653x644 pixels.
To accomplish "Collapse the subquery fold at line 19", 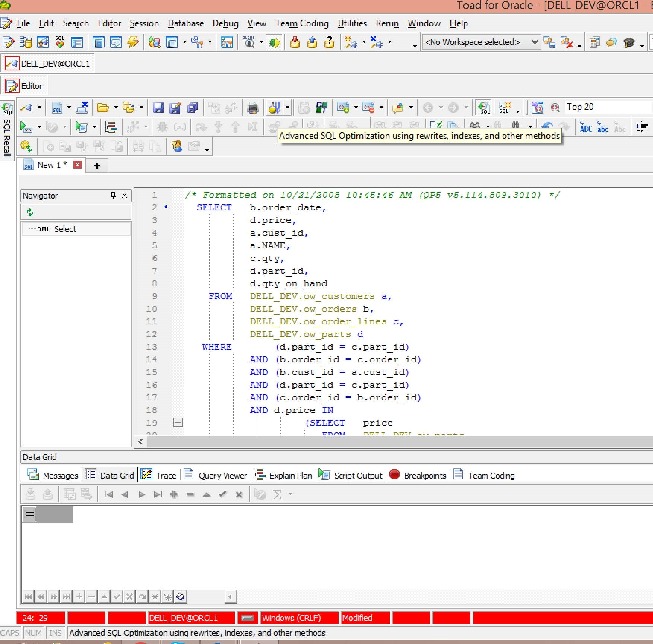I will (x=178, y=422).
